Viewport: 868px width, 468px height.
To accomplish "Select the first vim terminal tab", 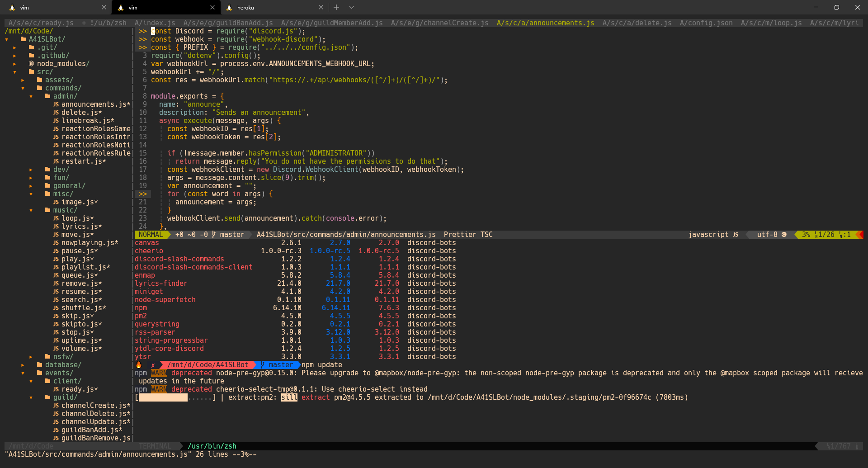I will (x=57, y=7).
